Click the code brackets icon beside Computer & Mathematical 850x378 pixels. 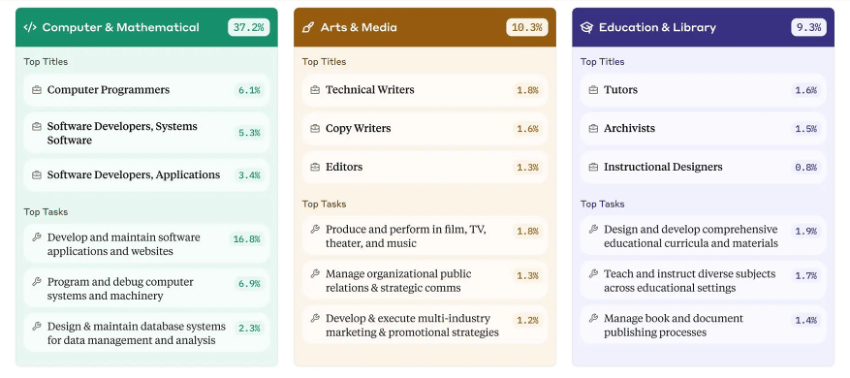pyautogui.click(x=30, y=27)
